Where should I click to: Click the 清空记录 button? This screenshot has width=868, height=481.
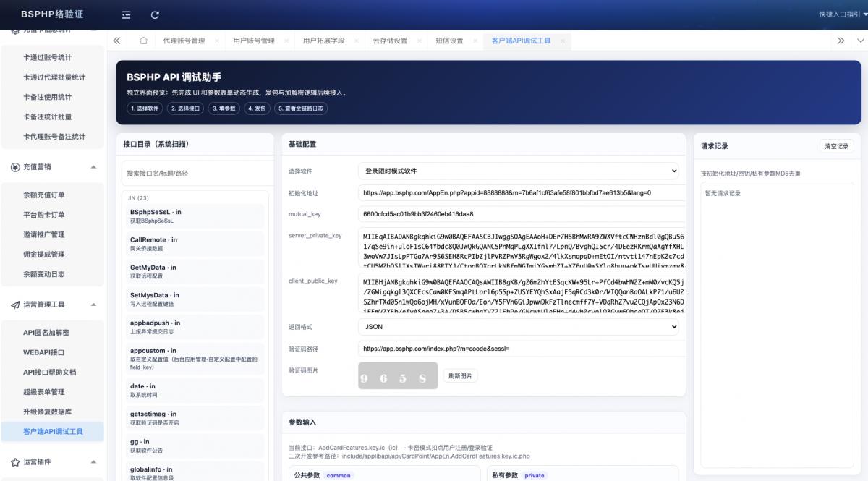[836, 146]
